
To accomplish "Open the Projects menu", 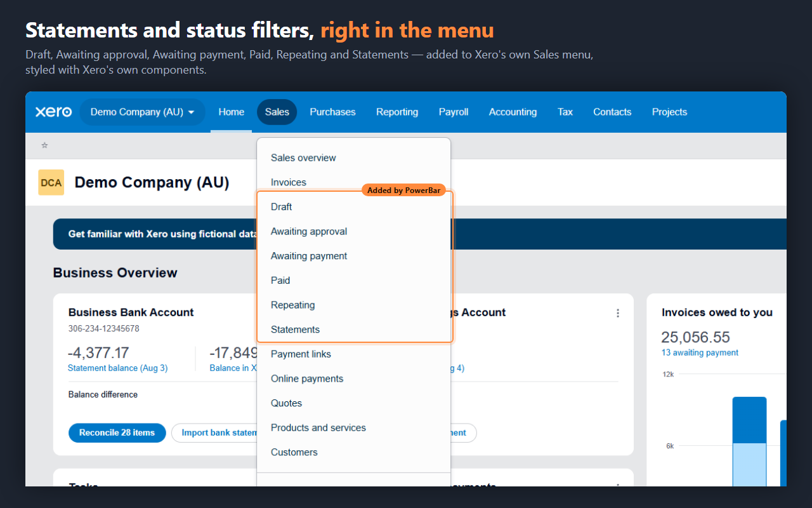I will [x=669, y=112].
